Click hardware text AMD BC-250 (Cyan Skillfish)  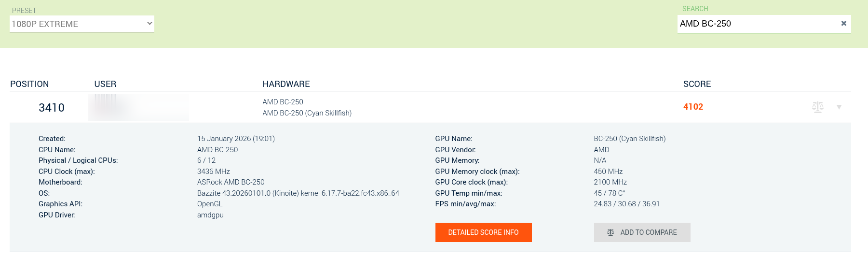pos(307,113)
